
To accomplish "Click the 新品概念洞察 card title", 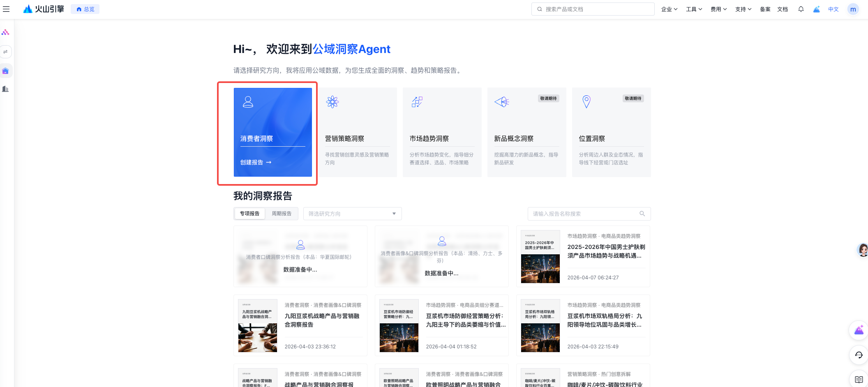I will pyautogui.click(x=514, y=138).
